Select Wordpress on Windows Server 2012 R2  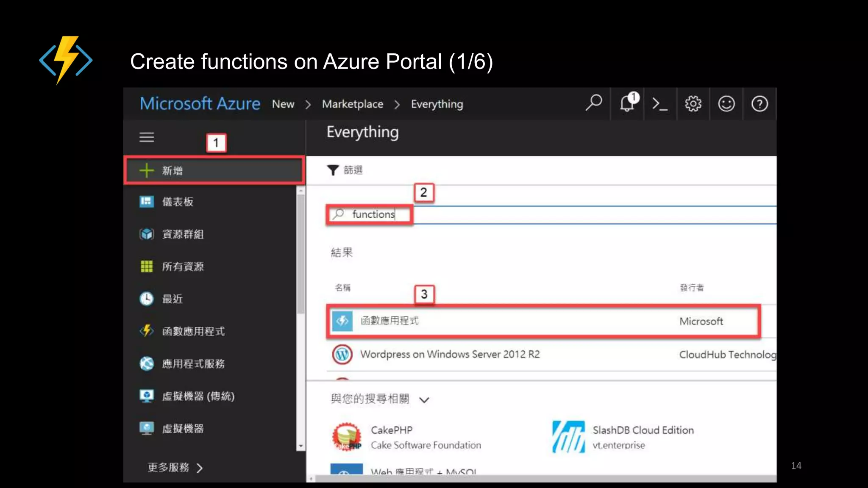[x=450, y=354]
